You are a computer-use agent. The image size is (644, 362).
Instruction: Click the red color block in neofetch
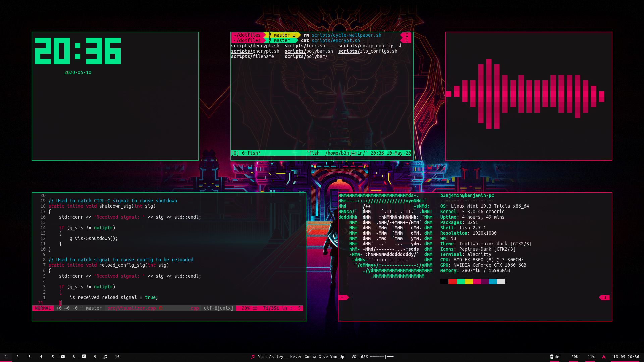tap(452, 281)
